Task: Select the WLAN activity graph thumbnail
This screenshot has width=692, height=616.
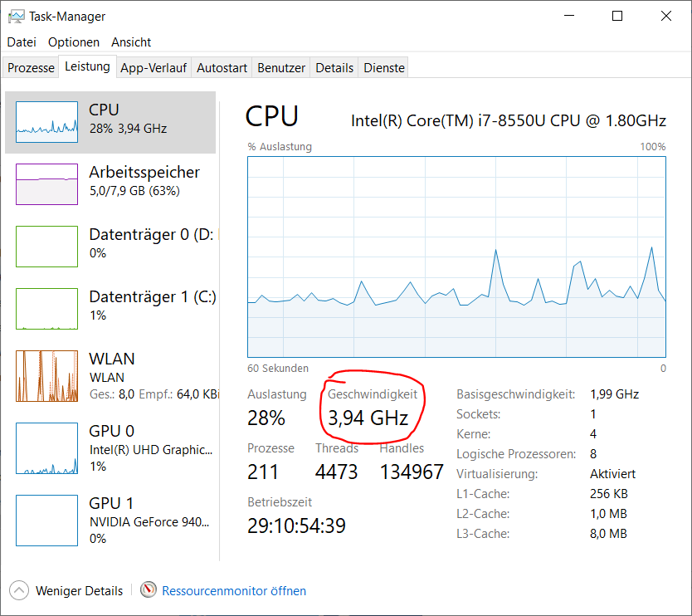Action: 46,376
